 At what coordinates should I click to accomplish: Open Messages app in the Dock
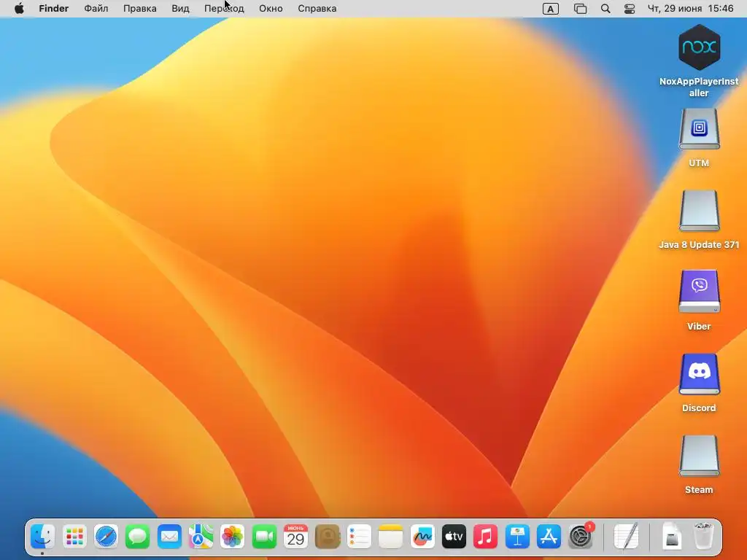tap(138, 537)
